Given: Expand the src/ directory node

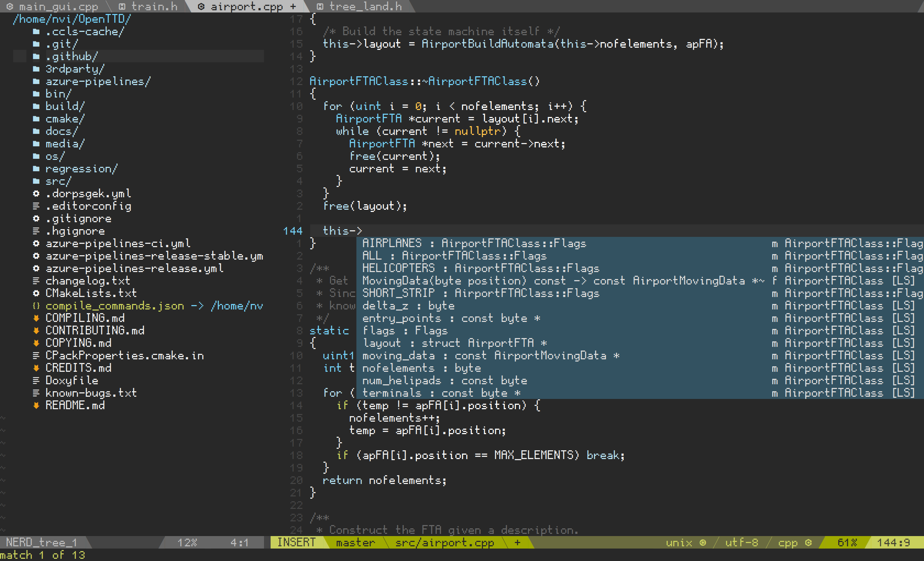Looking at the screenshot, I should pos(58,181).
